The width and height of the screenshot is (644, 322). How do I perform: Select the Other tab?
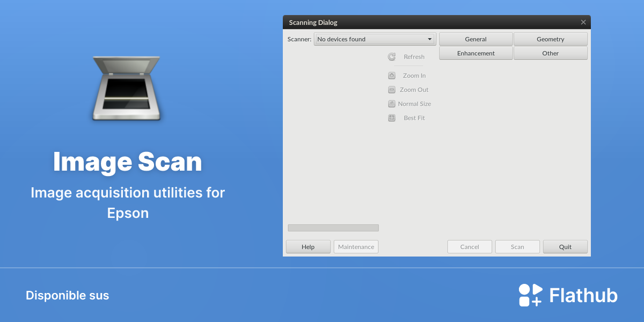[x=551, y=53]
